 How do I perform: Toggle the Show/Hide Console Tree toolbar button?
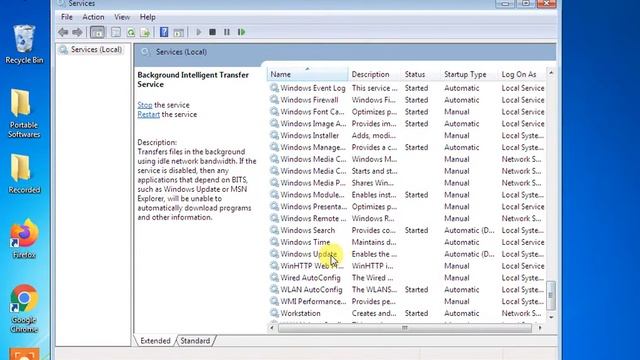coord(97,32)
